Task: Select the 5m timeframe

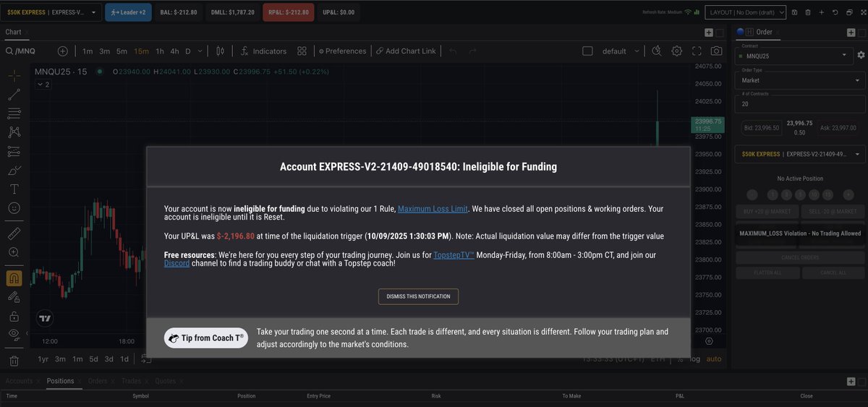Action: point(122,51)
